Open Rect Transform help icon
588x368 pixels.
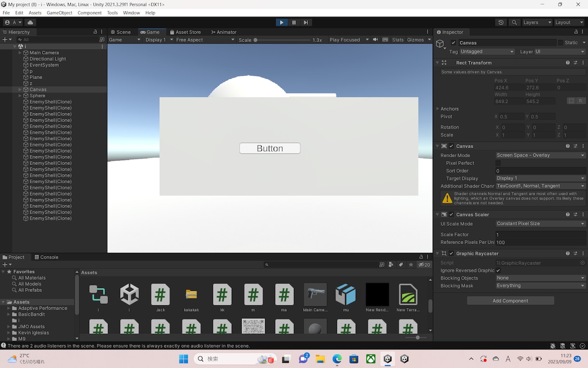567,63
